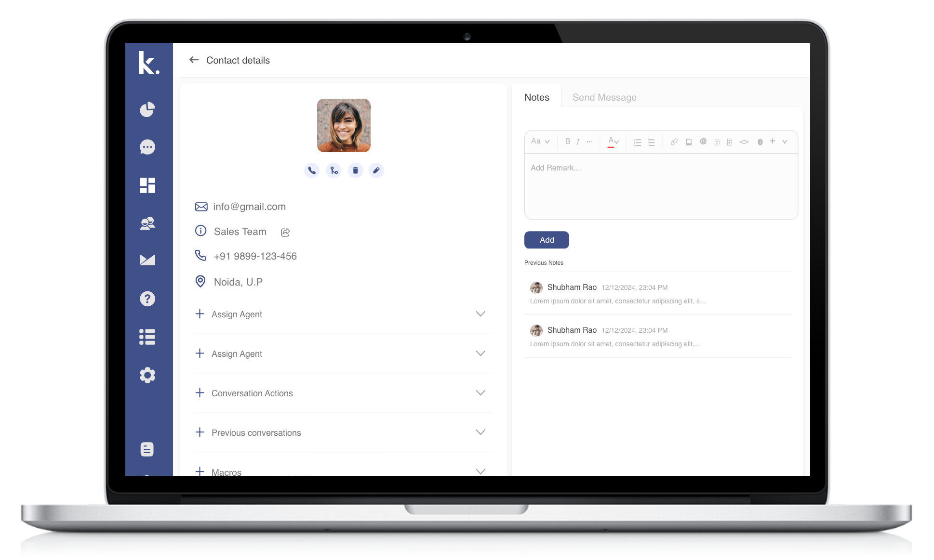Open the help question mark sidebar icon

coord(147,299)
